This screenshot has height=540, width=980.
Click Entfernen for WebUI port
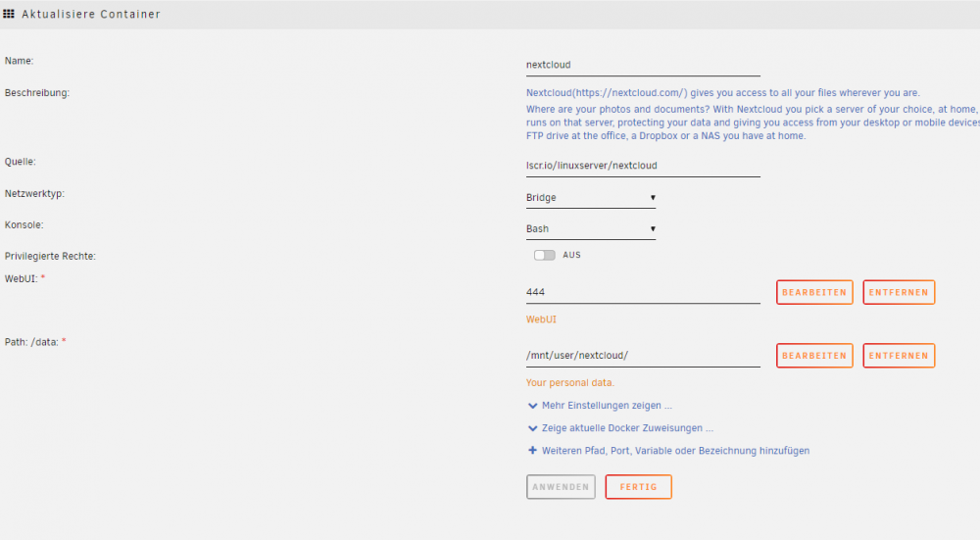tap(899, 292)
